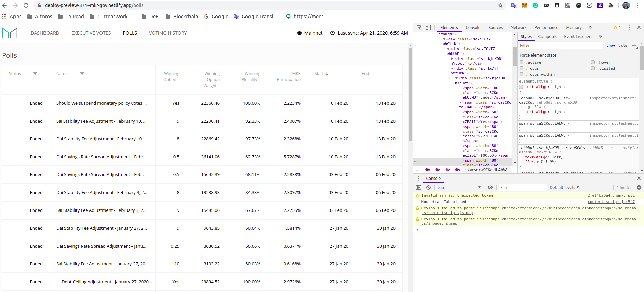Enable the :visited force state checkbox

click(x=593, y=68)
